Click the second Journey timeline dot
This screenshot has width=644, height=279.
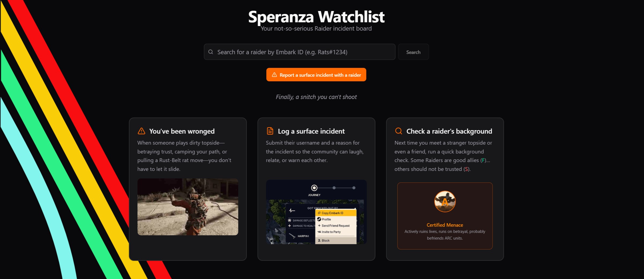tap(334, 188)
